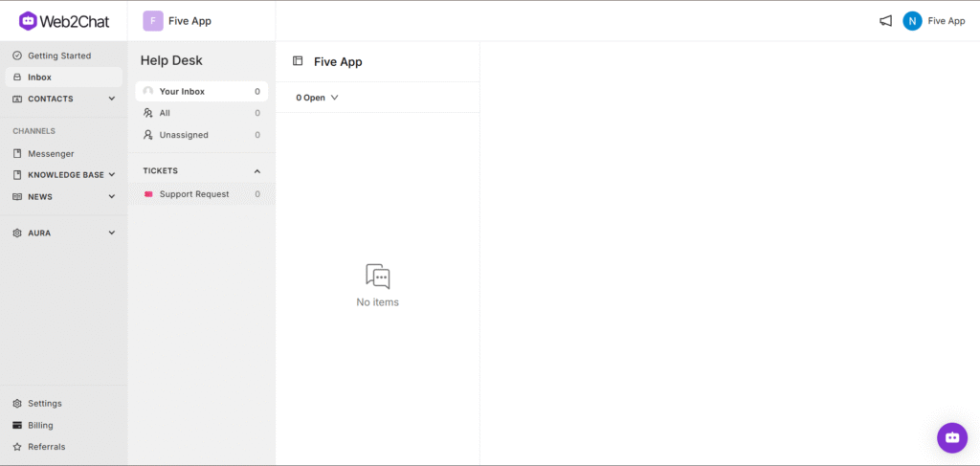
Task: Select the Unassigned folder
Action: [x=201, y=134]
